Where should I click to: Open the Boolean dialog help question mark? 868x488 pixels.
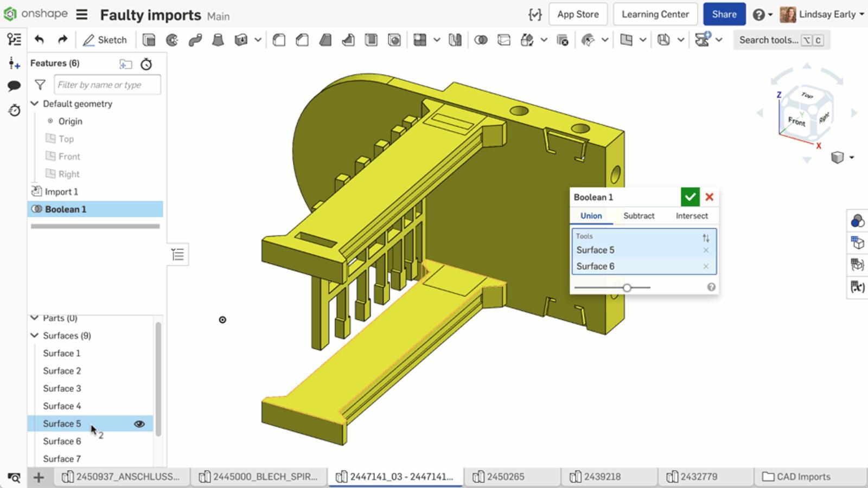(x=711, y=287)
